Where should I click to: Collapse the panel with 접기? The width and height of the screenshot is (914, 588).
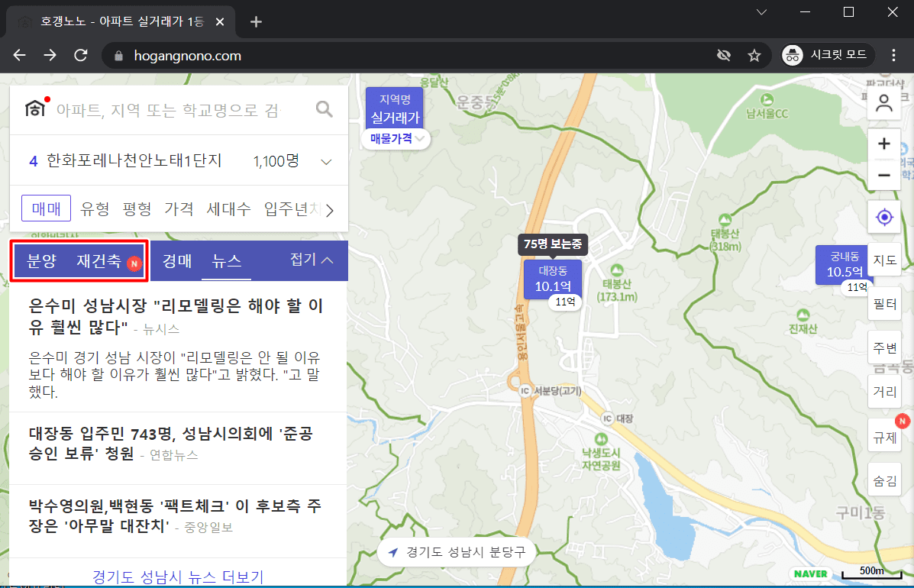(312, 260)
